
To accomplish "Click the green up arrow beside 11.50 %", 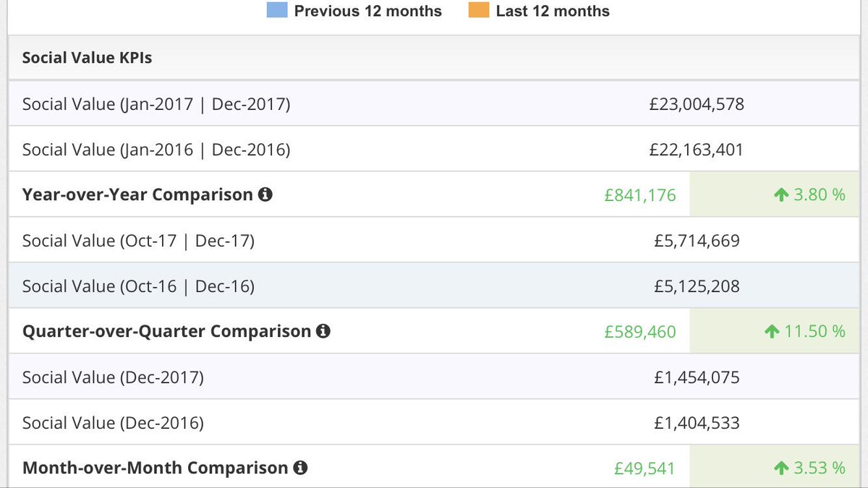I will click(771, 331).
